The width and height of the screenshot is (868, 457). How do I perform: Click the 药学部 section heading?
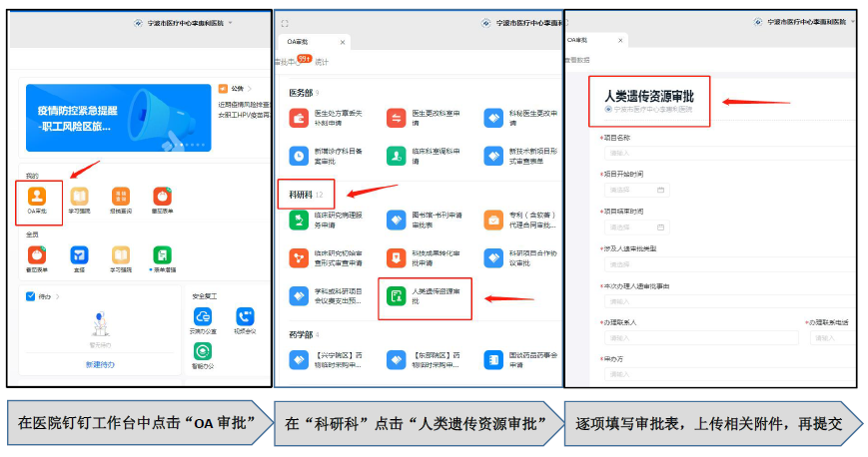[301, 334]
